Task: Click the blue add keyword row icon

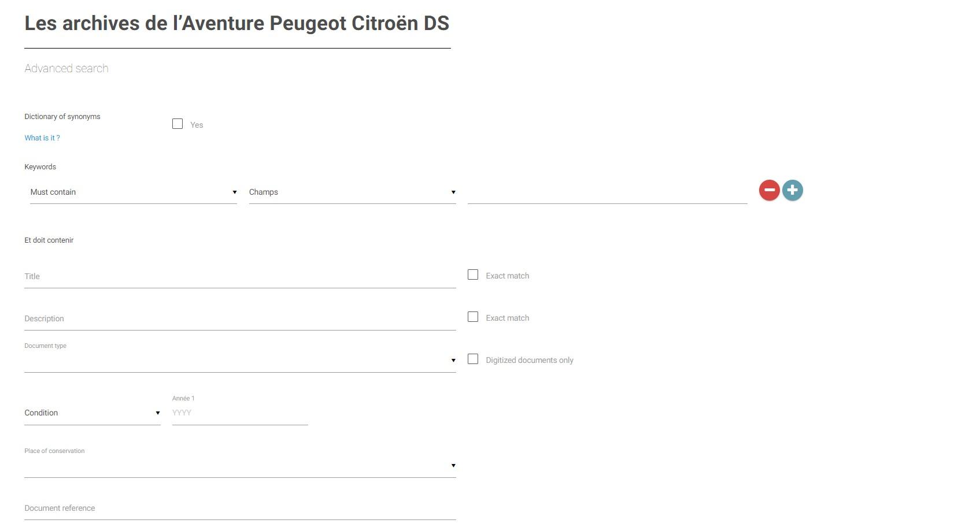Action: tap(792, 190)
